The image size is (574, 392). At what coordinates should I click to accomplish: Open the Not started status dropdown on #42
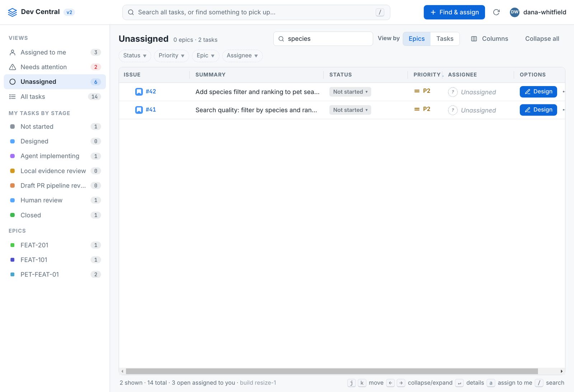(350, 92)
